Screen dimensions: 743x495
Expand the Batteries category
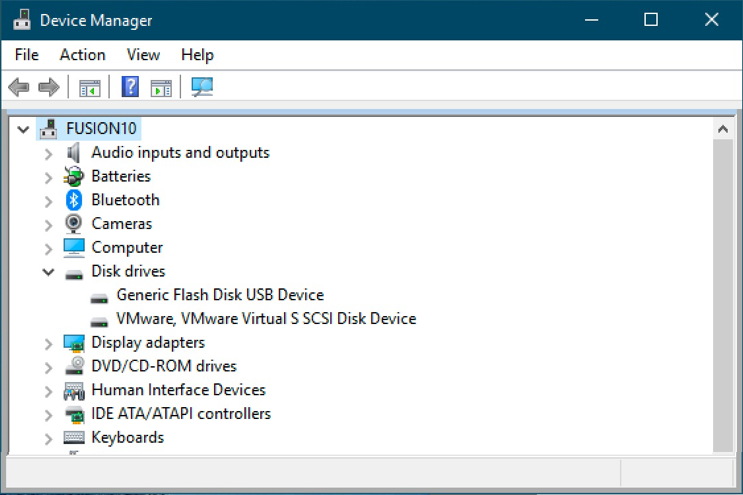click(x=48, y=177)
